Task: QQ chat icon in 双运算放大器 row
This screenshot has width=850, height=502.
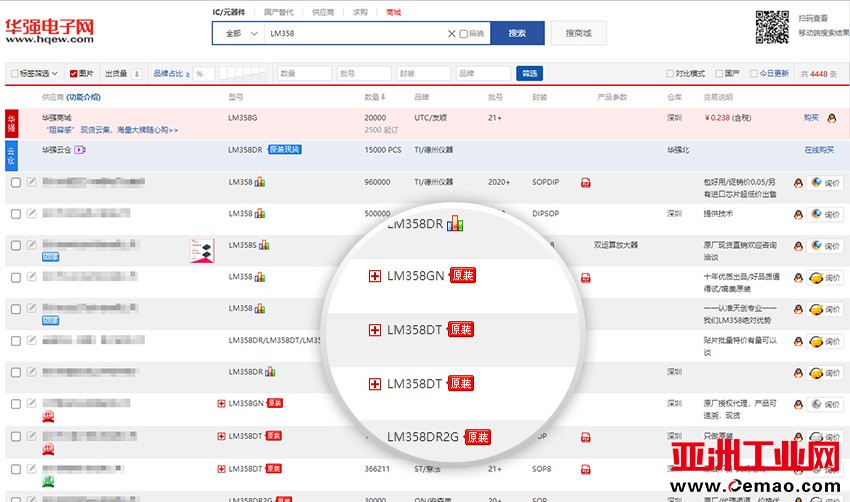Action: tap(798, 246)
